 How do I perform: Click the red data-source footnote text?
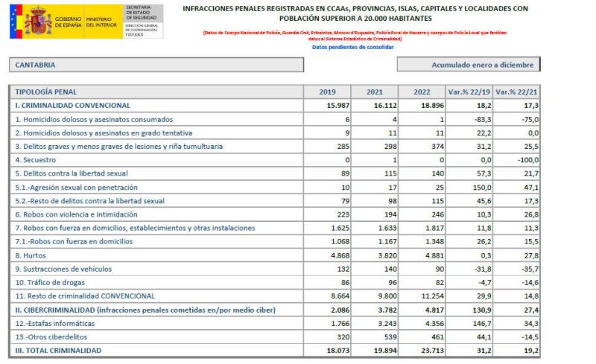tap(355, 36)
